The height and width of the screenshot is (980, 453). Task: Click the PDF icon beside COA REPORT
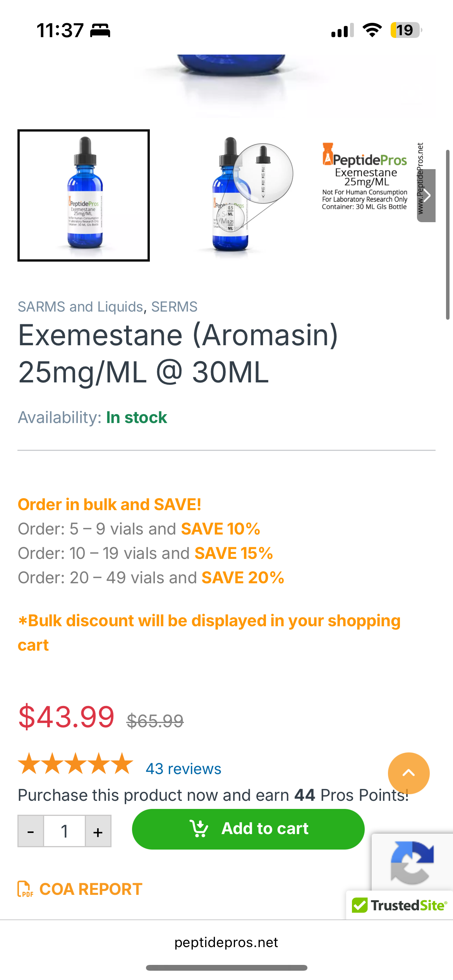[x=25, y=889]
